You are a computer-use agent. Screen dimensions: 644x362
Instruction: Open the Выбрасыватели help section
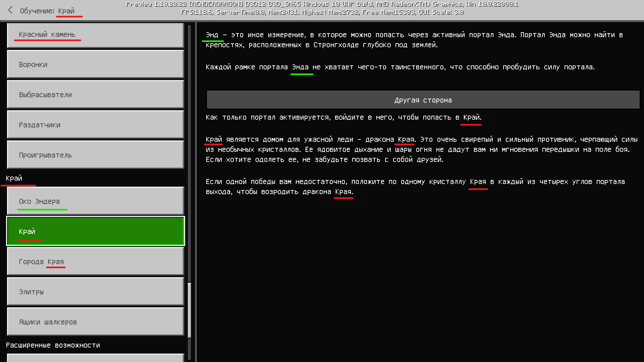tap(95, 95)
